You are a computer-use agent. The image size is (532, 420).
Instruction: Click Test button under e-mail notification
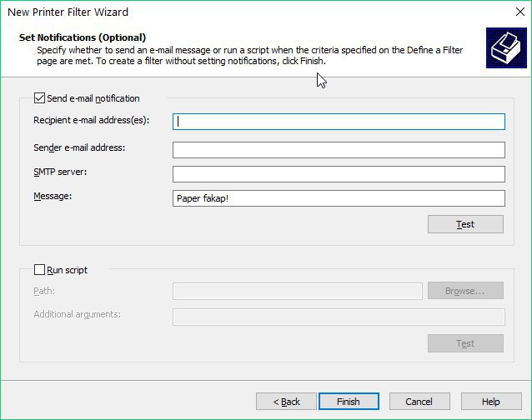point(465,224)
